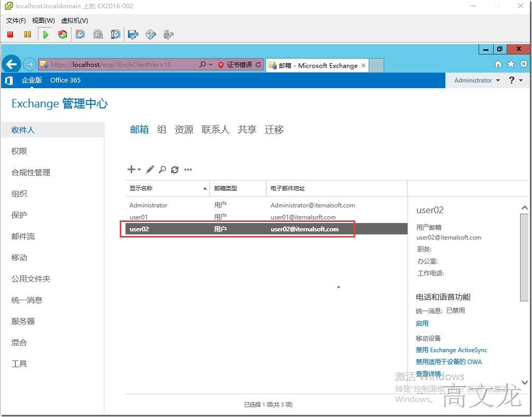Click the revert snapshot icon
Viewport: 532px width, 417px height.
(x=98, y=34)
